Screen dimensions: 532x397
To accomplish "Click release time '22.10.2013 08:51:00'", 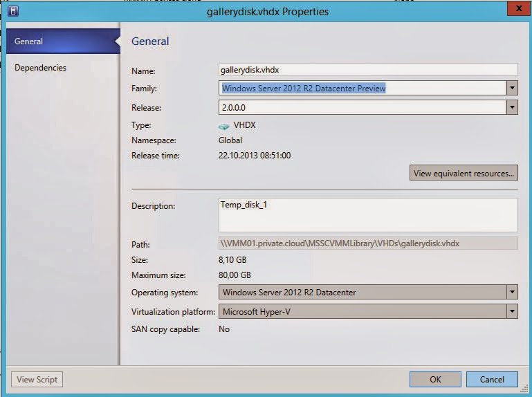I will 255,156.
